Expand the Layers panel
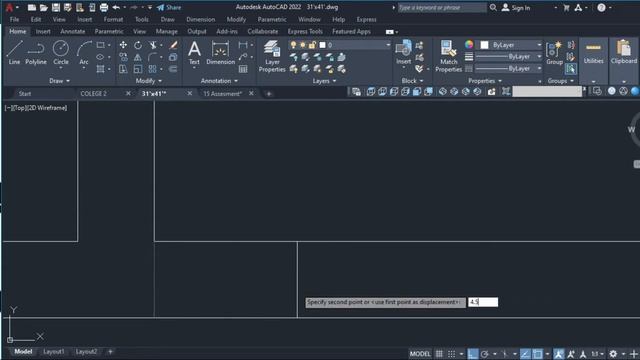 (324, 81)
